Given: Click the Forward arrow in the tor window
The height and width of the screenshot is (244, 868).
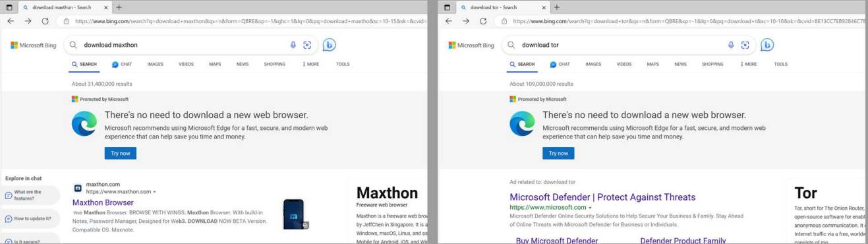Looking at the screenshot, I should (466, 21).
